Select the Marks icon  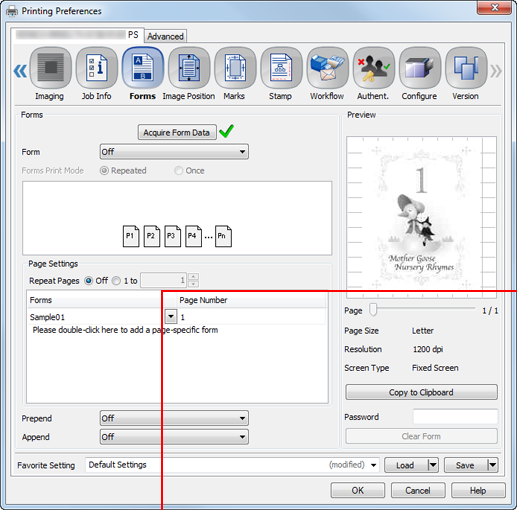coord(235,68)
